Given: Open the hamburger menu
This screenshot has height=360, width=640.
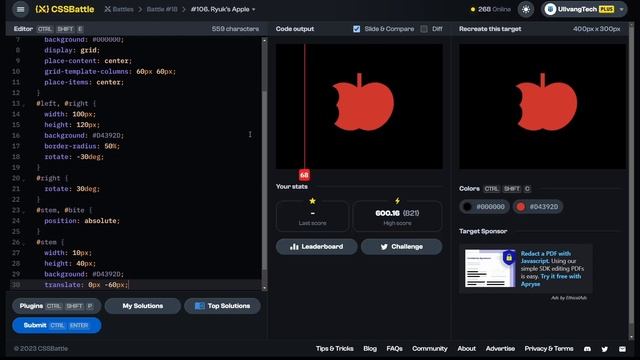Looking at the screenshot, I should coord(20,9).
